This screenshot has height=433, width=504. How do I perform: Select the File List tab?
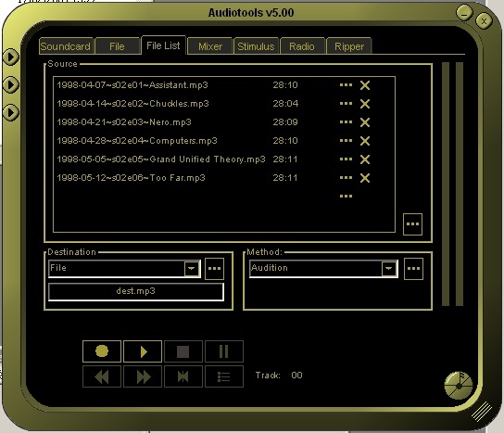(x=163, y=45)
